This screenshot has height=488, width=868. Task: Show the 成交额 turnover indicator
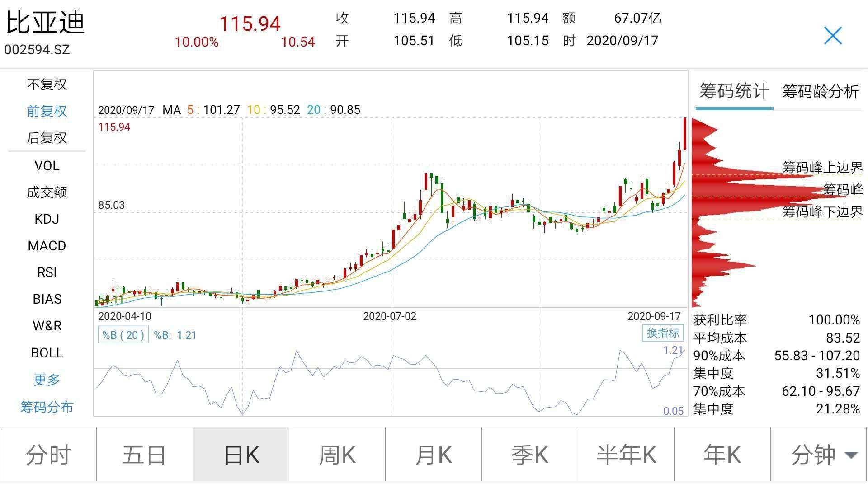[x=47, y=192]
